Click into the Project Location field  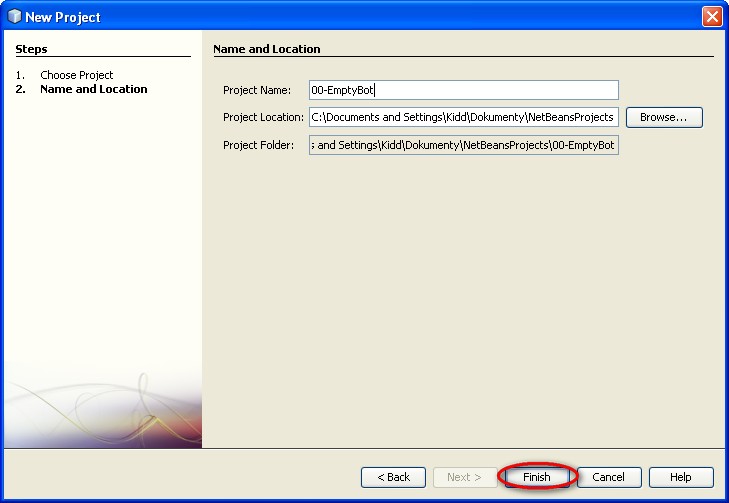point(464,117)
